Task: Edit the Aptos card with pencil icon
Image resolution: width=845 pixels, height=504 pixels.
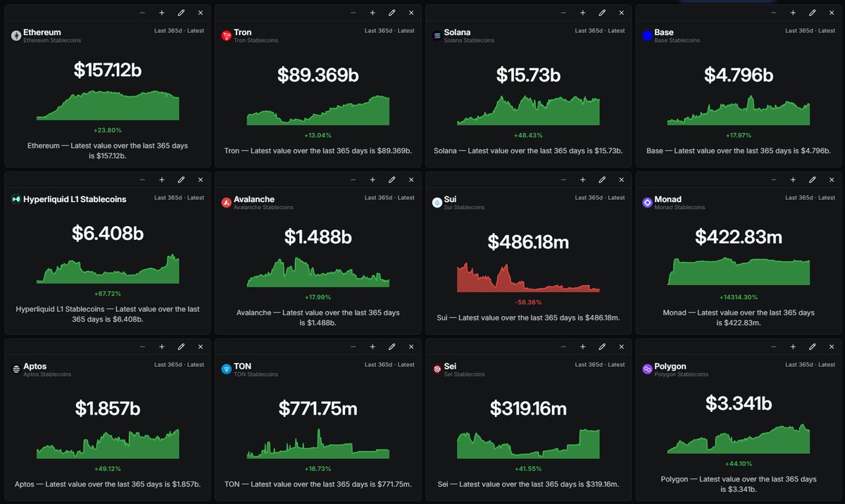Action: pos(181,347)
